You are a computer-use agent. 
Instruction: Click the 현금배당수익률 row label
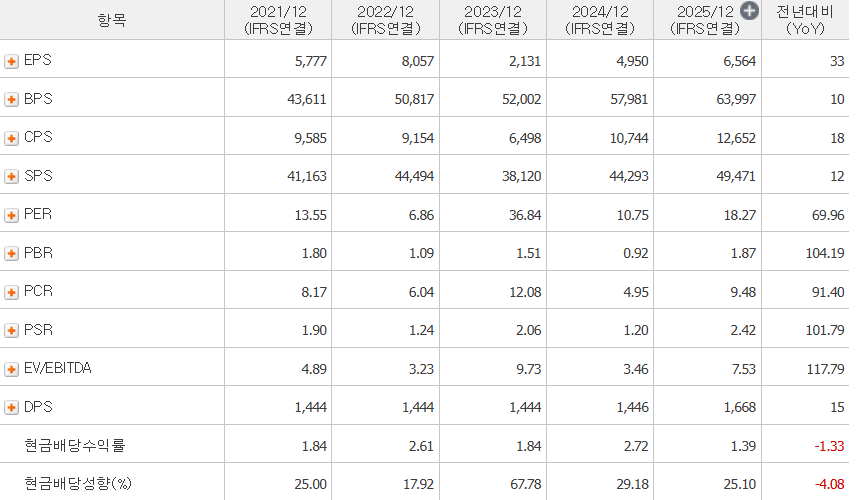click(75, 446)
